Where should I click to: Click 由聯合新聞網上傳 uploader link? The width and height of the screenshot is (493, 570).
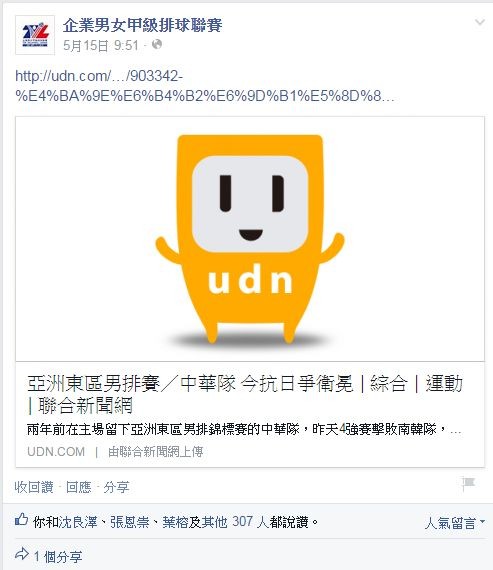[x=156, y=451]
